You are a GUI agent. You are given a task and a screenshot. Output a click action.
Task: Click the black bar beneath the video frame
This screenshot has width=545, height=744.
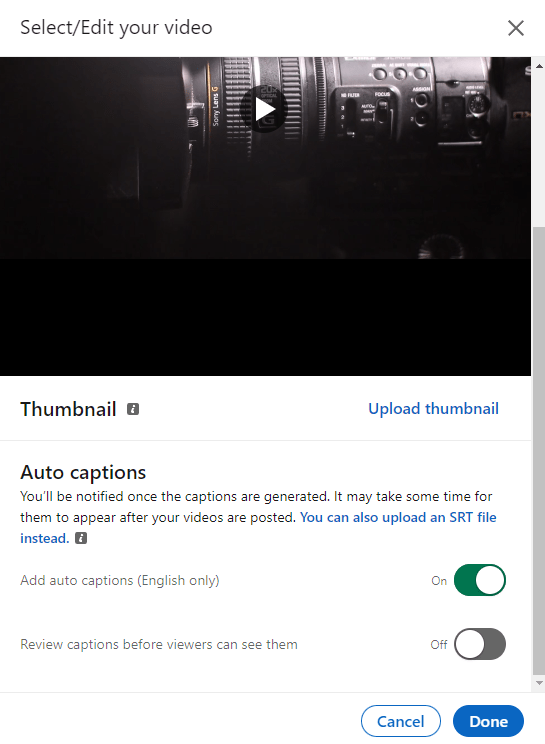pyautogui.click(x=265, y=317)
